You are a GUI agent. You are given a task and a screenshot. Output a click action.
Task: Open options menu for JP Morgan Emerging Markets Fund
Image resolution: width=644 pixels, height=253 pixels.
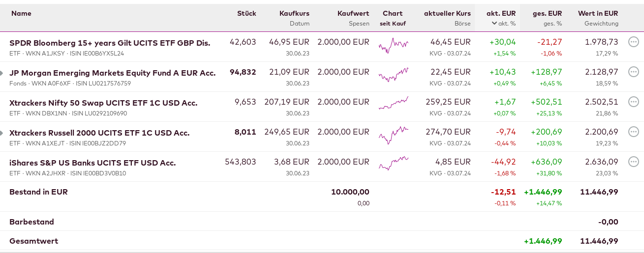pyautogui.click(x=634, y=72)
